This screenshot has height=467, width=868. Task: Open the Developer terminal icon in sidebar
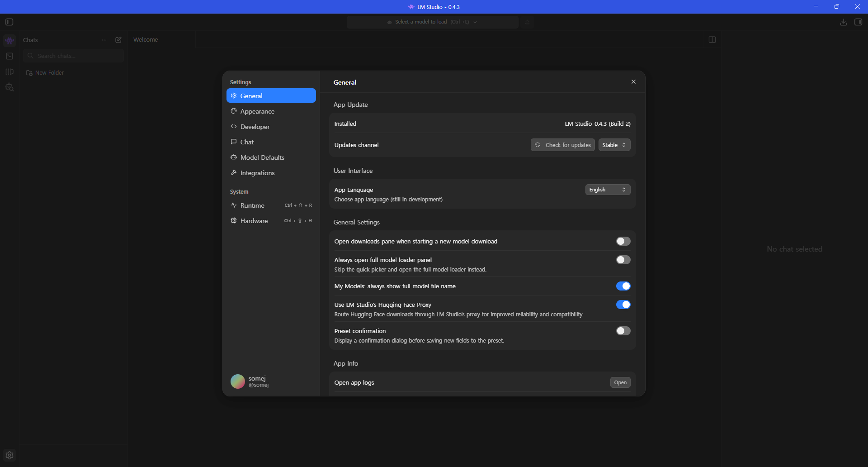point(9,56)
